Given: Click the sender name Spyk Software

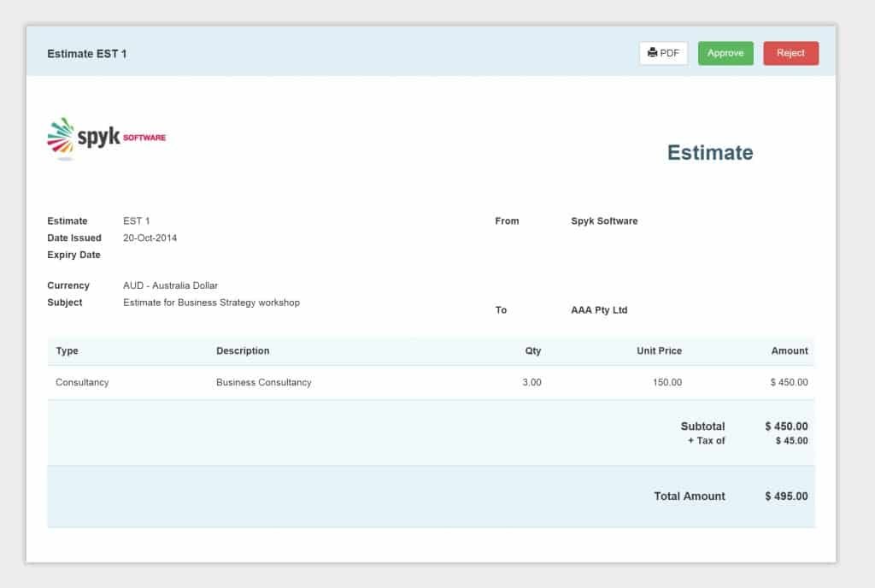Looking at the screenshot, I should [605, 220].
